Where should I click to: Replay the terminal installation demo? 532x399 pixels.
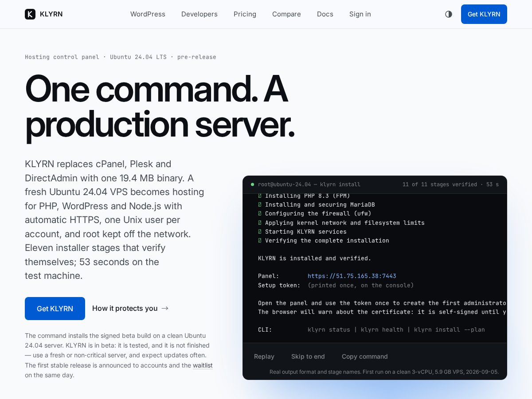264,356
